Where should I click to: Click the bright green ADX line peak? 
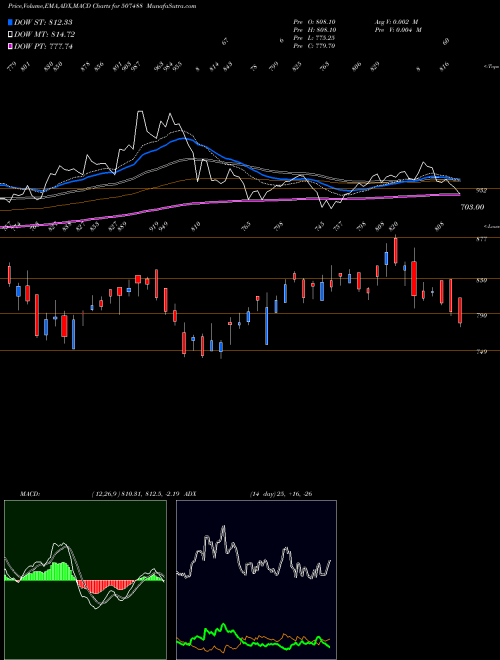223,626
